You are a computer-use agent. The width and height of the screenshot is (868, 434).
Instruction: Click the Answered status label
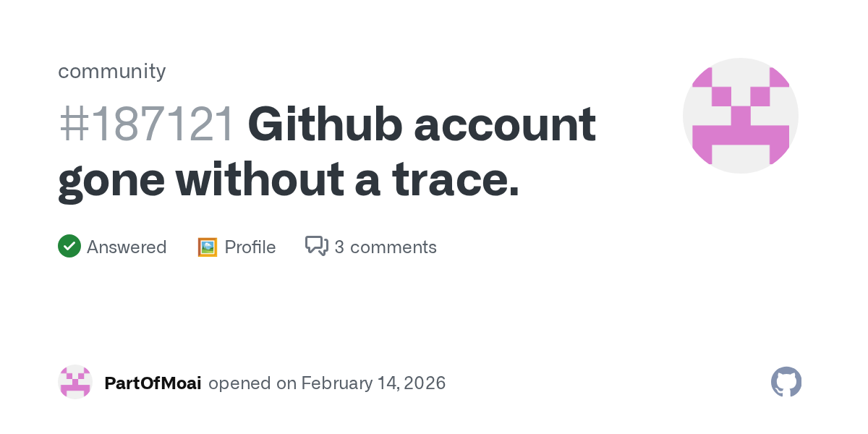(x=127, y=247)
